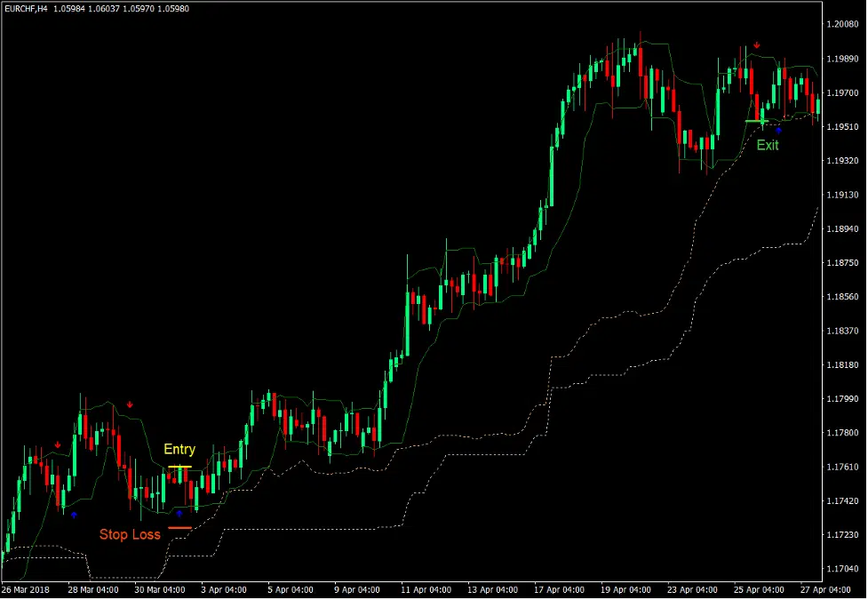Click the red sell arrow near 25 Apr top

point(757,43)
